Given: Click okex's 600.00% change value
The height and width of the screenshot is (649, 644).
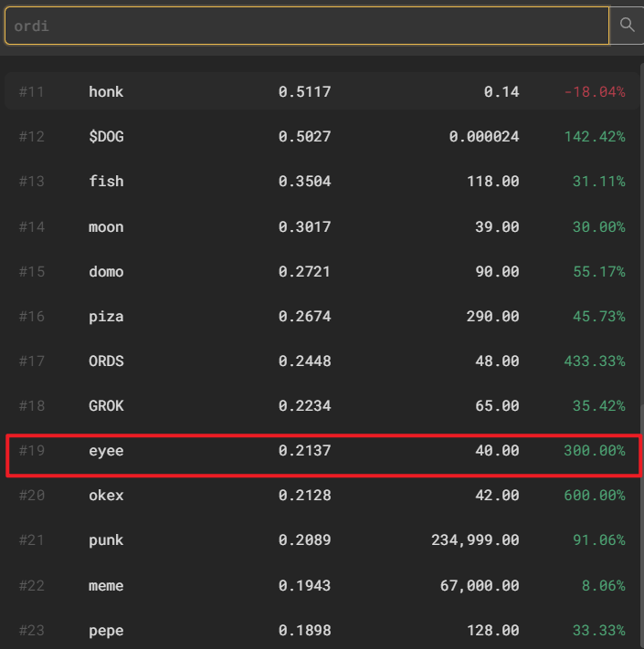Looking at the screenshot, I should (x=595, y=495).
